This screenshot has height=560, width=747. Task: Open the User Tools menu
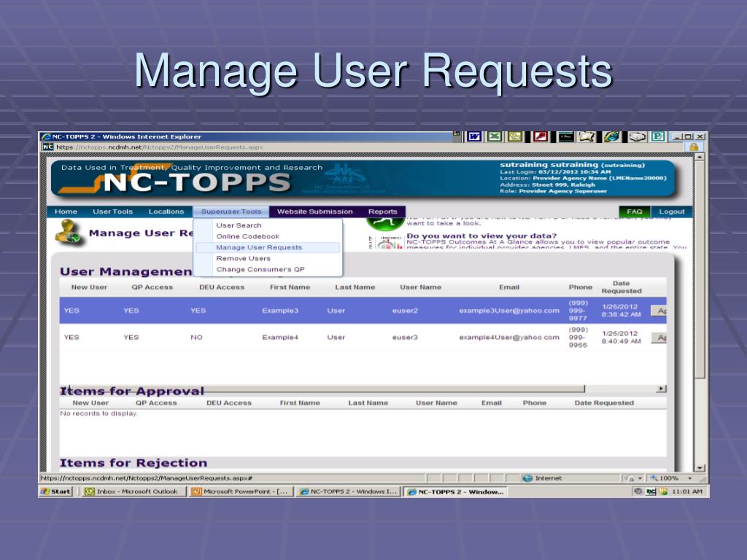tap(112, 211)
